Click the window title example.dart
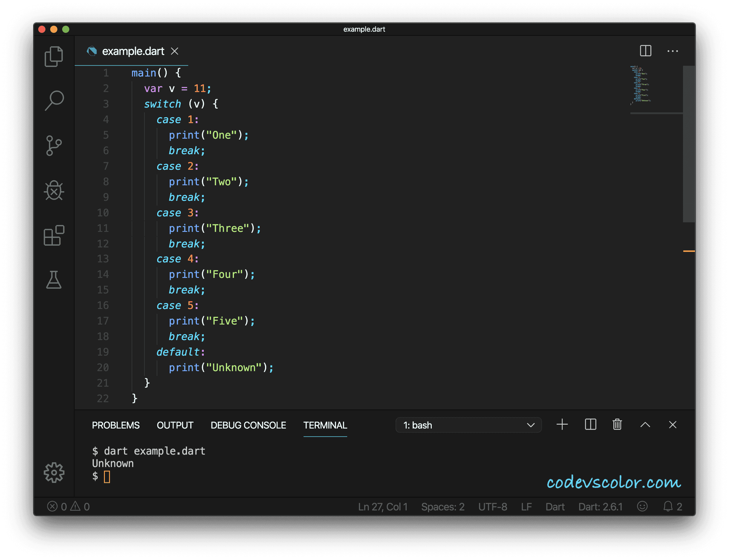The width and height of the screenshot is (729, 560). point(364,29)
